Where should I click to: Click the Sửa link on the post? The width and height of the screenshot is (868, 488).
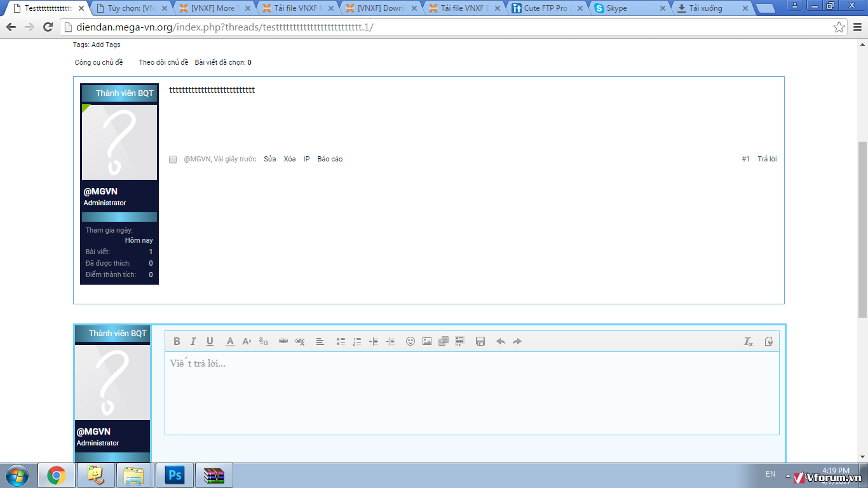point(270,159)
